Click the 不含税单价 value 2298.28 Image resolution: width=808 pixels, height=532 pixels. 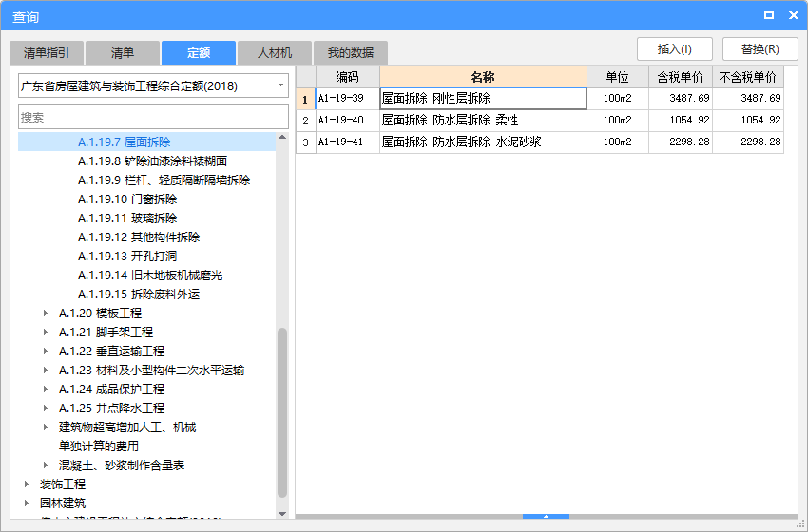[x=748, y=142]
